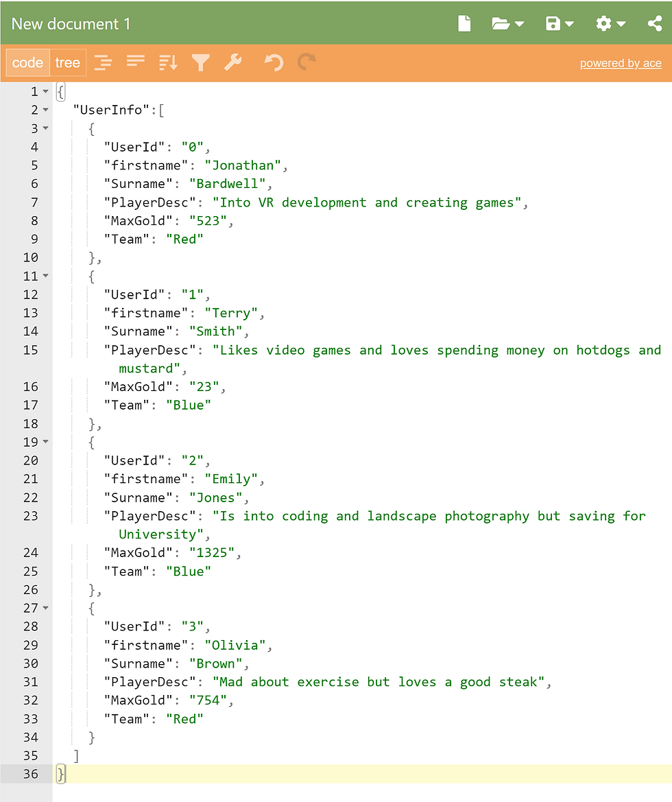
Task: Collapse the object fold at line 27
Action: (x=45, y=608)
